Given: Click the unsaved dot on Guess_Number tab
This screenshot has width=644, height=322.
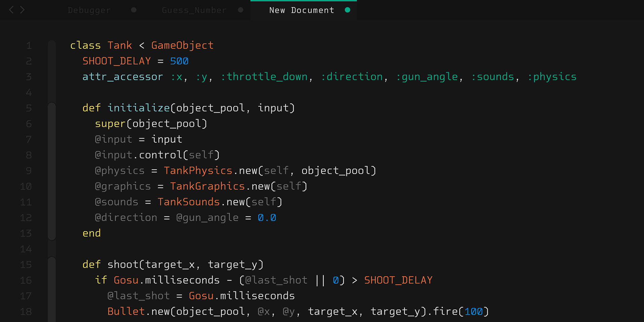Looking at the screenshot, I should (240, 10).
